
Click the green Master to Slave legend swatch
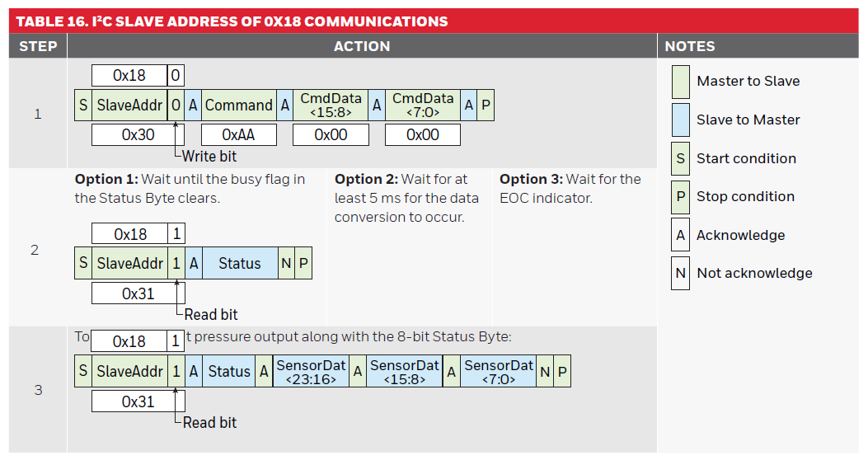[680, 81]
